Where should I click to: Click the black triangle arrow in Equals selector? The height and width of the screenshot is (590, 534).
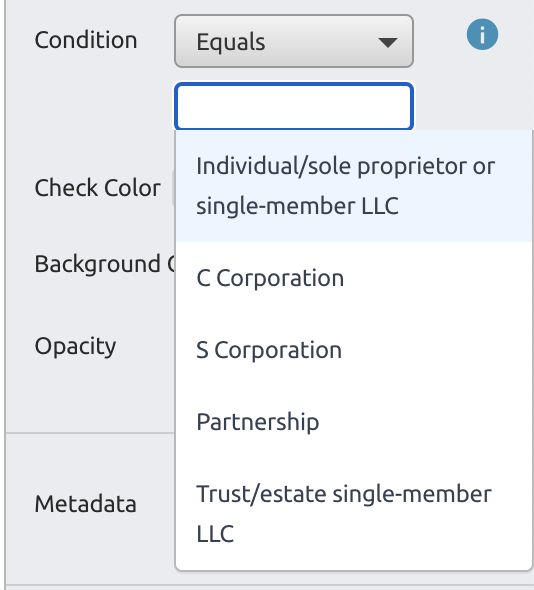(x=388, y=43)
